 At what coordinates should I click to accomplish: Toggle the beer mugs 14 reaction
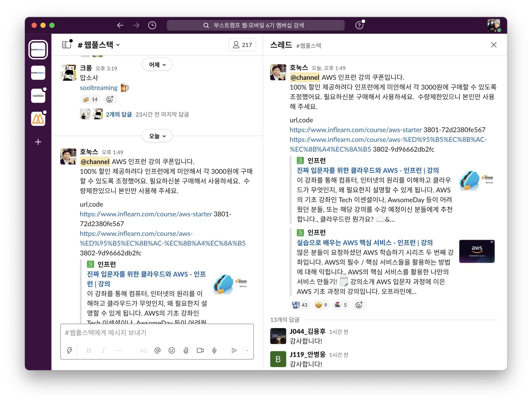pos(90,100)
